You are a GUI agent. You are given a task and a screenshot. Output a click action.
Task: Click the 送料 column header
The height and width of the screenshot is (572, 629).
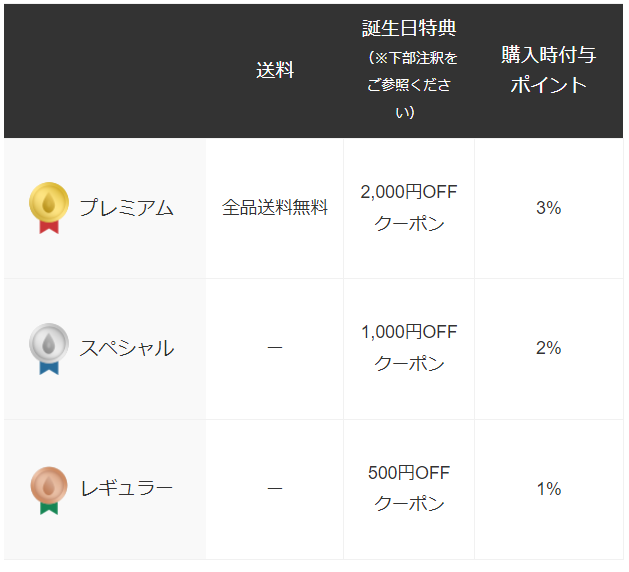click(x=275, y=70)
